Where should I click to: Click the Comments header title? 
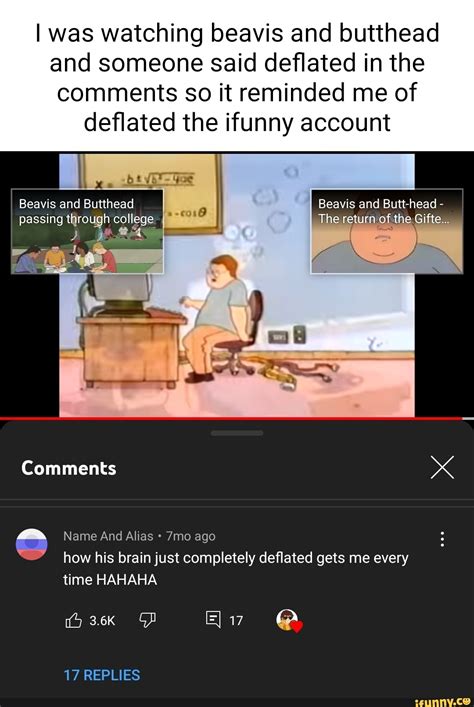pos(69,468)
